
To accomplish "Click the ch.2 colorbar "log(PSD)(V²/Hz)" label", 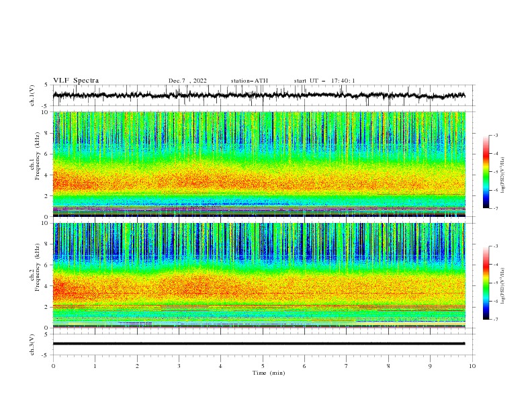I will (502, 286).
